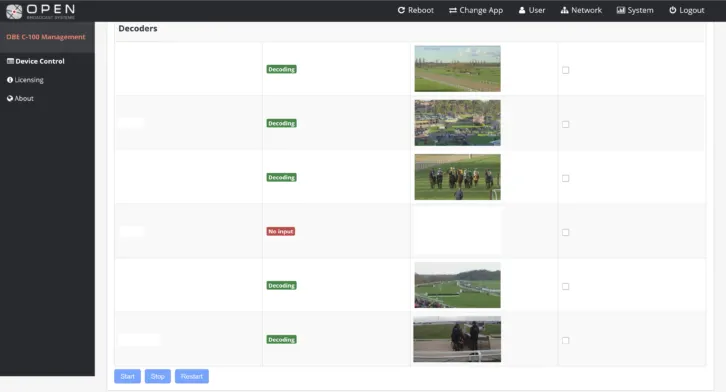Select Logout in the top bar

(x=687, y=10)
